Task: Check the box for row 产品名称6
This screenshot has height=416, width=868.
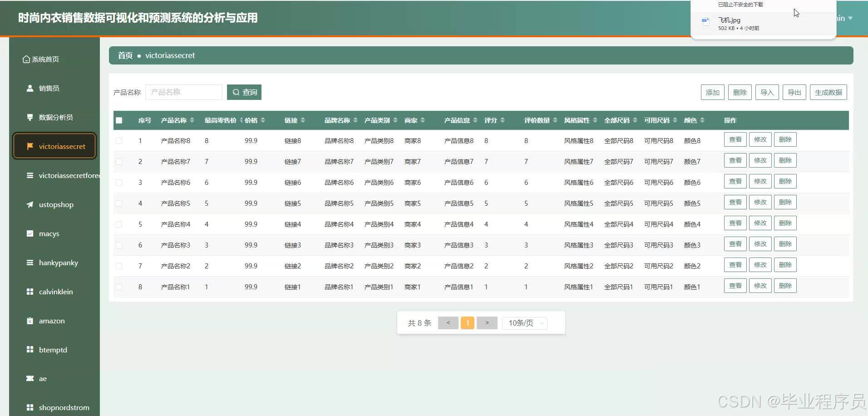Action: (119, 183)
